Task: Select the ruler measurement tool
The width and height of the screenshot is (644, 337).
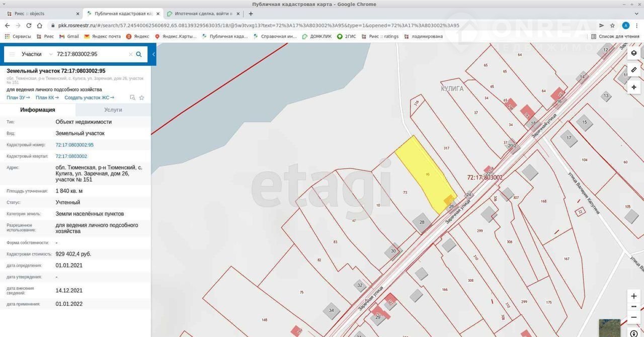Action: click(x=633, y=70)
